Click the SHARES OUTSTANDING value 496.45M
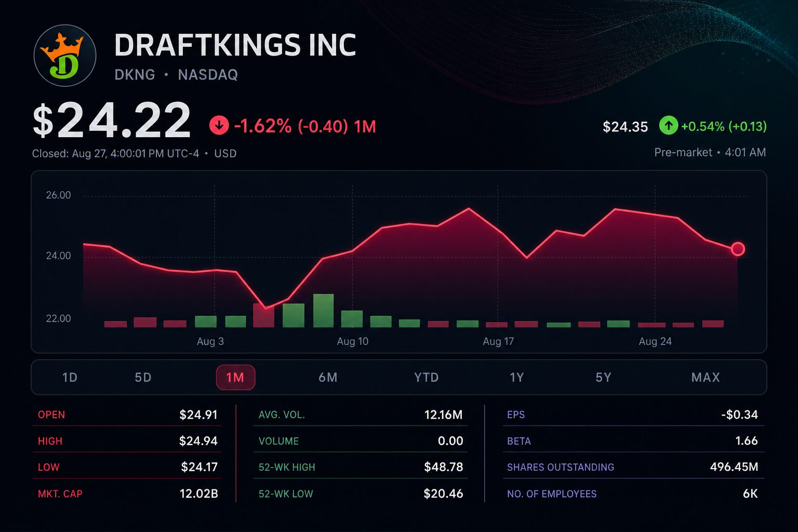The image size is (798, 532). 734,467
